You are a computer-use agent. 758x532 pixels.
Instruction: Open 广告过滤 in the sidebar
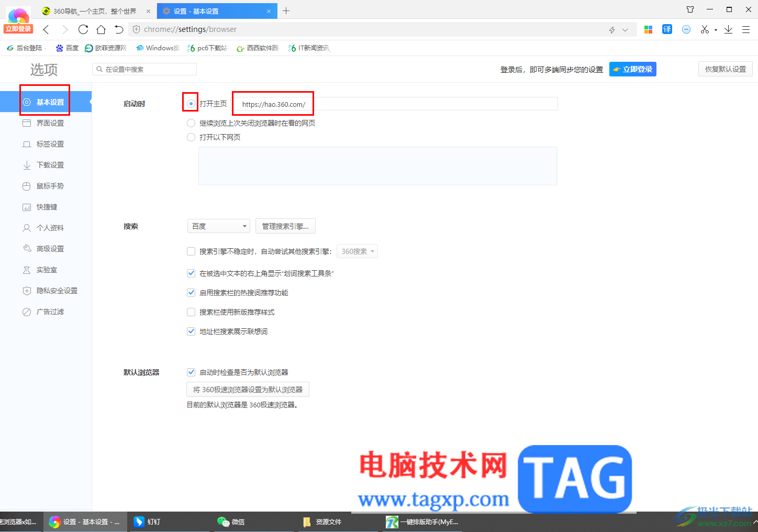pos(46,312)
